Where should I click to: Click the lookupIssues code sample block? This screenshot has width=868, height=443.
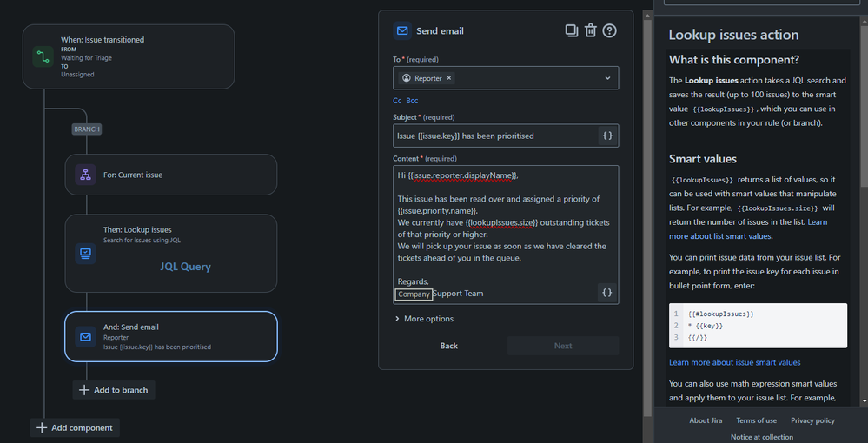tap(758, 326)
